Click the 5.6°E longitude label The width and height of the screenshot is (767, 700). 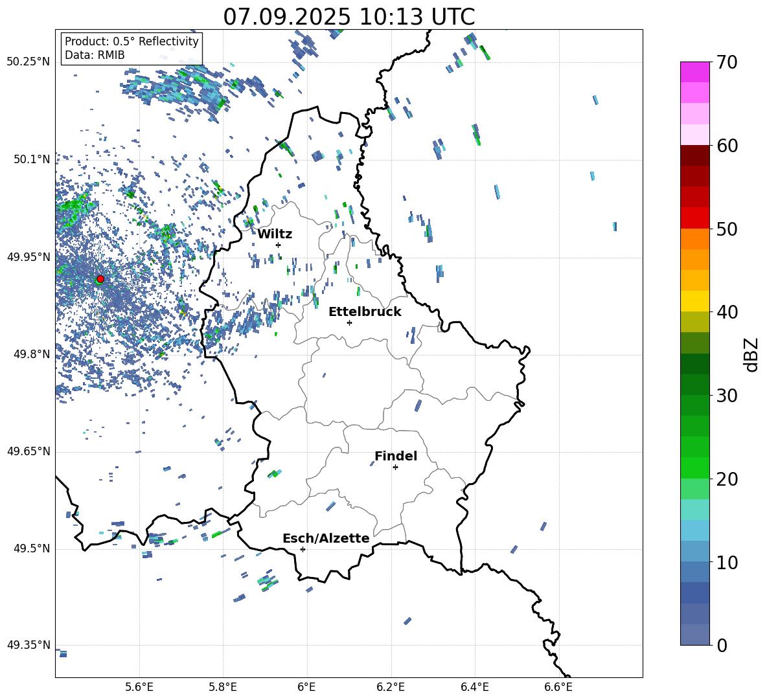(x=139, y=687)
